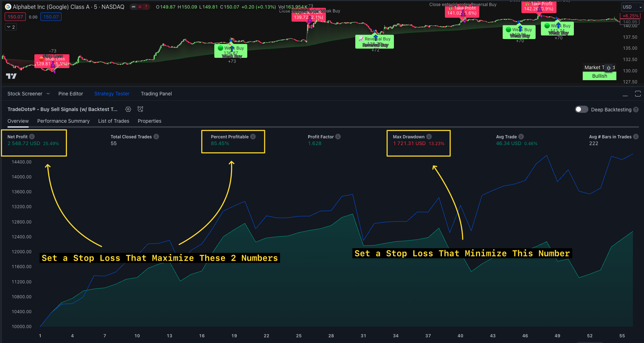Click the Reversal Buy signal label on chart

click(x=374, y=42)
